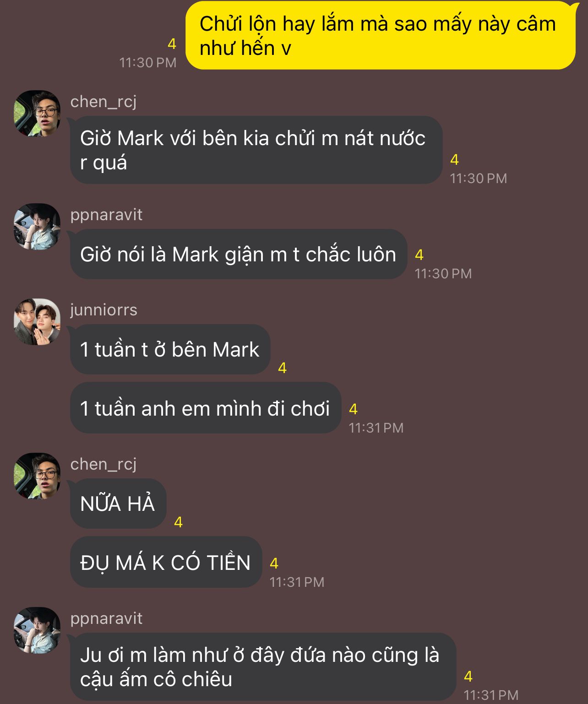
Task: Open ppnaravit's avatar next to the "Ju ơi" message
Action: [37, 630]
